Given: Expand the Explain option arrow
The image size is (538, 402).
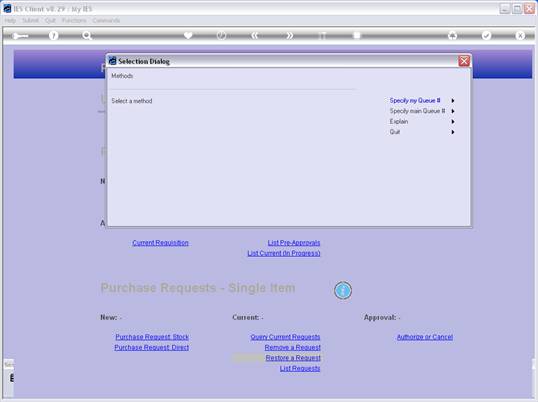Looking at the screenshot, I should [453, 122].
